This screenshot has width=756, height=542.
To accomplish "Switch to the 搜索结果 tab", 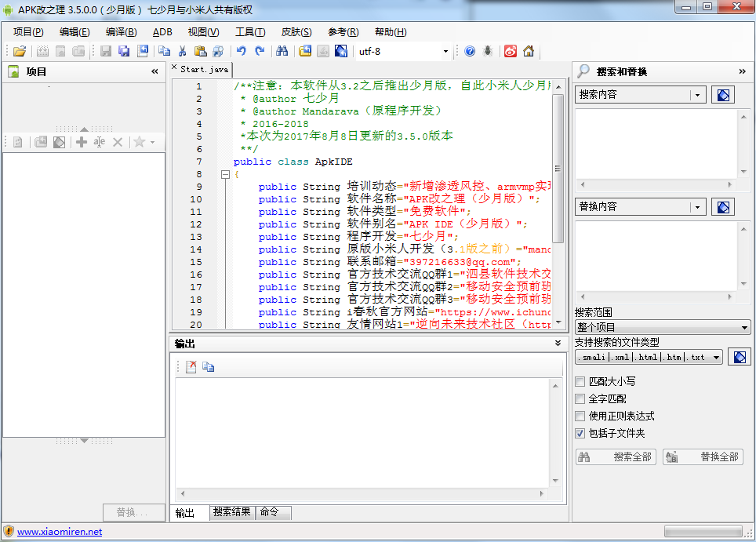I will coord(232,512).
